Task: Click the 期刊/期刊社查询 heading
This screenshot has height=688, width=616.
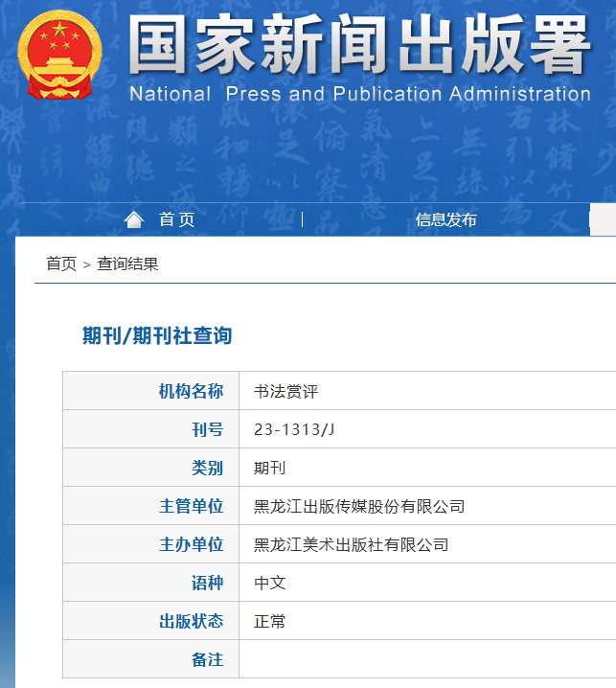Action: coord(157,335)
